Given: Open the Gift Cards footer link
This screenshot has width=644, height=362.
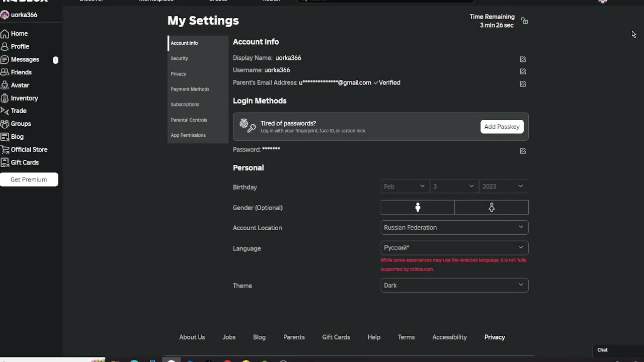Looking at the screenshot, I should click(336, 337).
